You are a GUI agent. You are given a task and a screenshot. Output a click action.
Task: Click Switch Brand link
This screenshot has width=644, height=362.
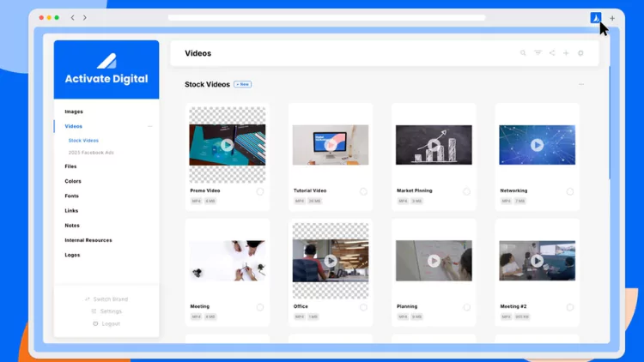pyautogui.click(x=106, y=299)
